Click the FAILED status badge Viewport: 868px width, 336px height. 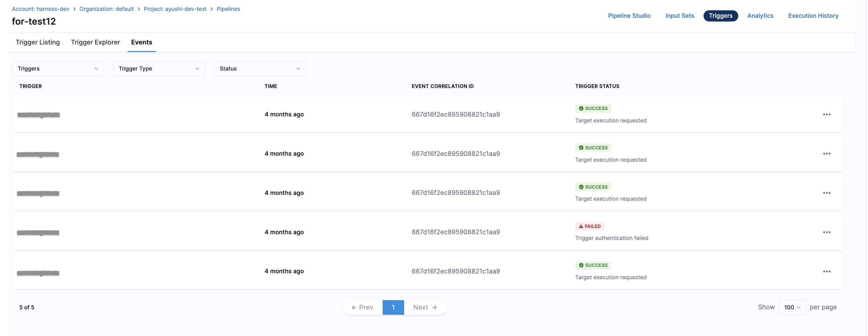(589, 226)
